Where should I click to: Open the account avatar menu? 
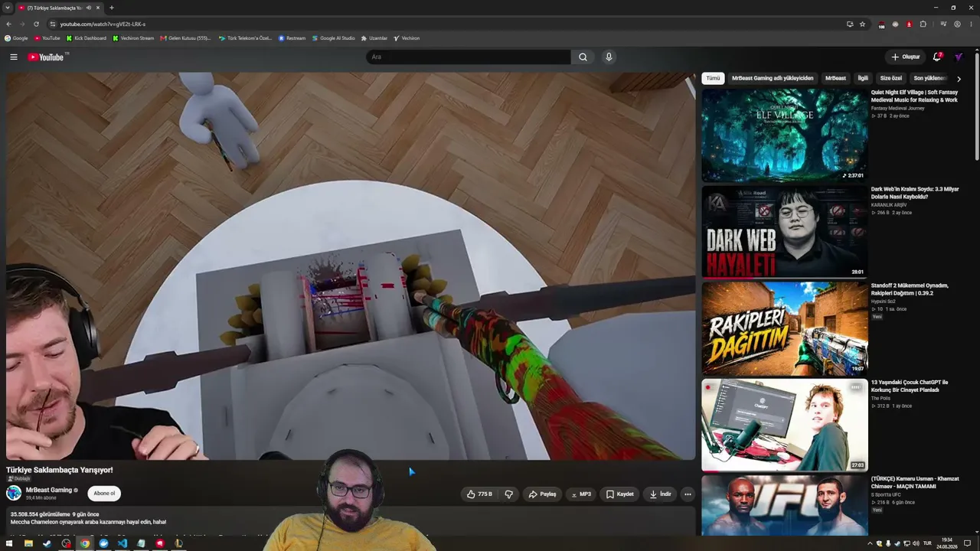click(959, 57)
